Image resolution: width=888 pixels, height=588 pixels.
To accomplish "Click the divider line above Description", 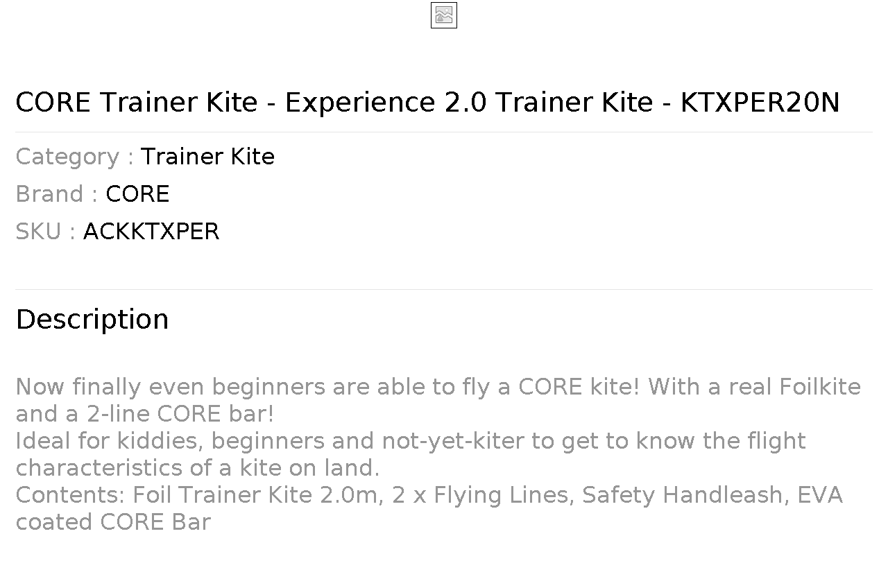I will [444, 289].
